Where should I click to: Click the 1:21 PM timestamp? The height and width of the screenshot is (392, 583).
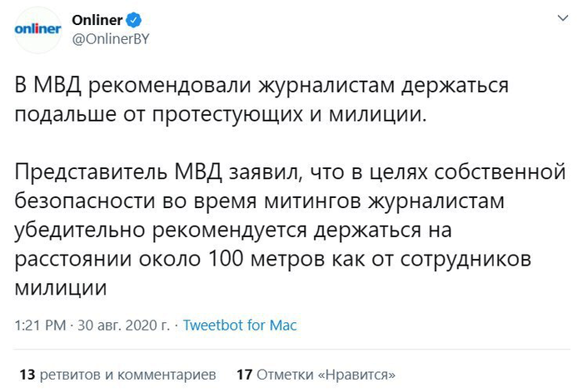pyautogui.click(x=37, y=325)
